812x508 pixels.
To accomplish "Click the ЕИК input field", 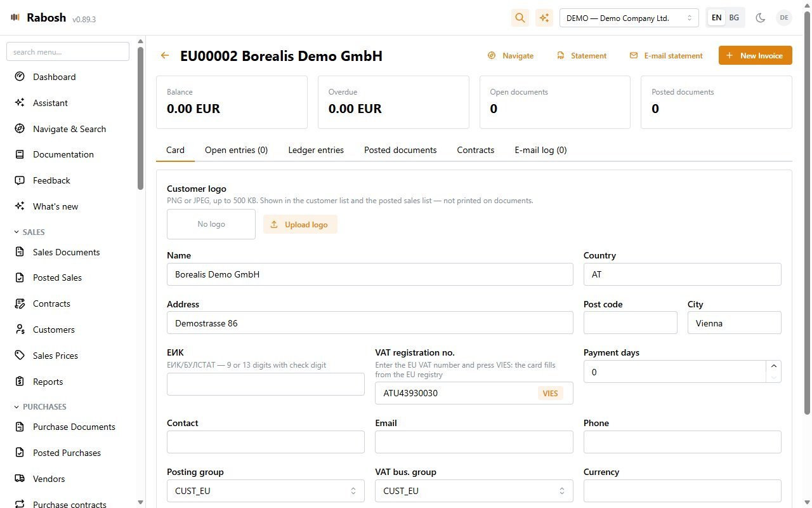I will click(266, 384).
